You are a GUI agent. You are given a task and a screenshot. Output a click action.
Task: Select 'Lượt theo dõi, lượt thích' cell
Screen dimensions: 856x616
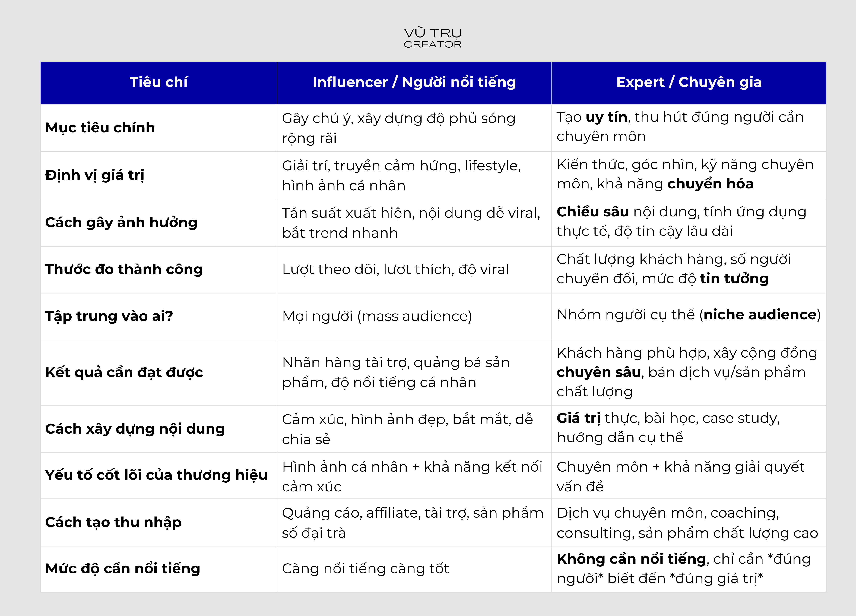(x=395, y=270)
